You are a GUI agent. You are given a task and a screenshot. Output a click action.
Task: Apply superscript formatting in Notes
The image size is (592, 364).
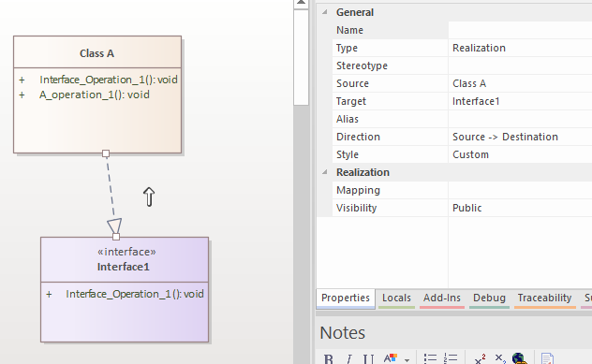[480, 358]
